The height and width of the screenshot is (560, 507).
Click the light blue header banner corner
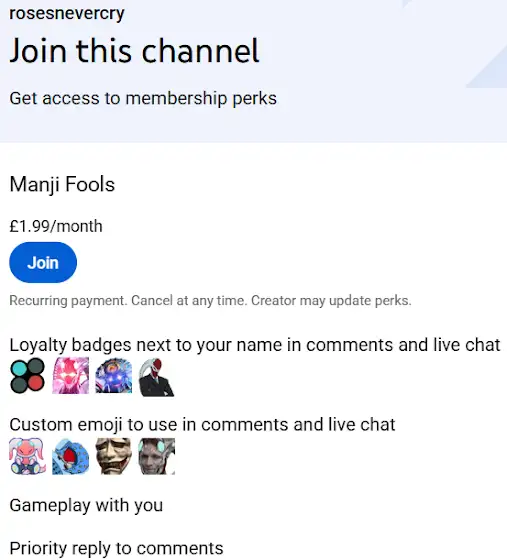(x=487, y=71)
